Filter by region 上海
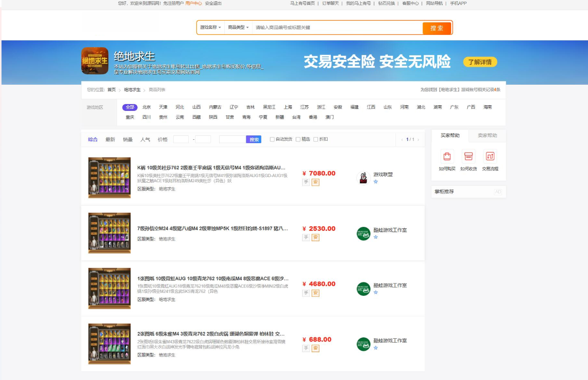This screenshot has height=380, width=588. tap(288, 107)
